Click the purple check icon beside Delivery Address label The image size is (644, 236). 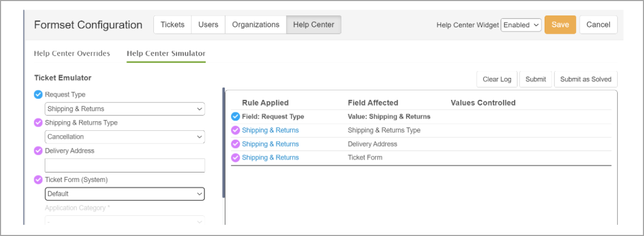point(38,151)
